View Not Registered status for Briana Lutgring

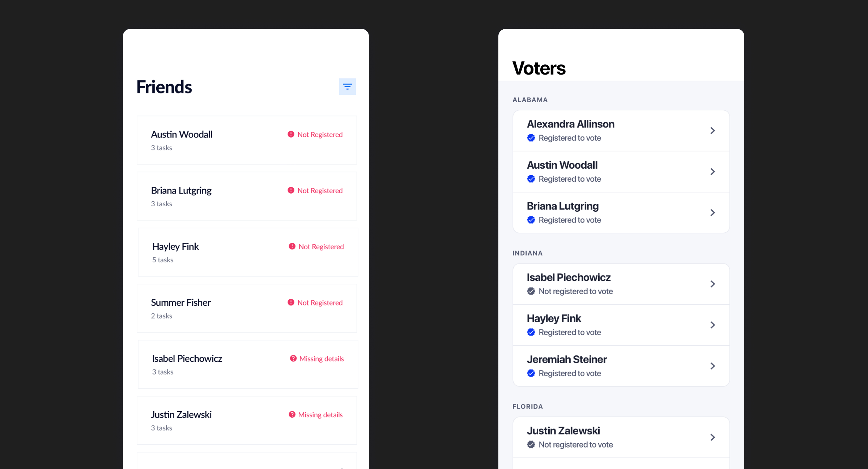314,190
